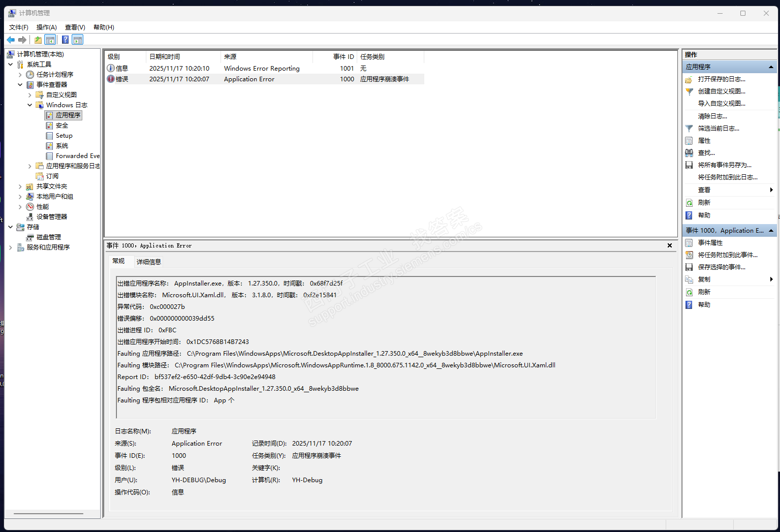Launch 查找 search action
This screenshot has height=532, width=780.
click(x=706, y=153)
